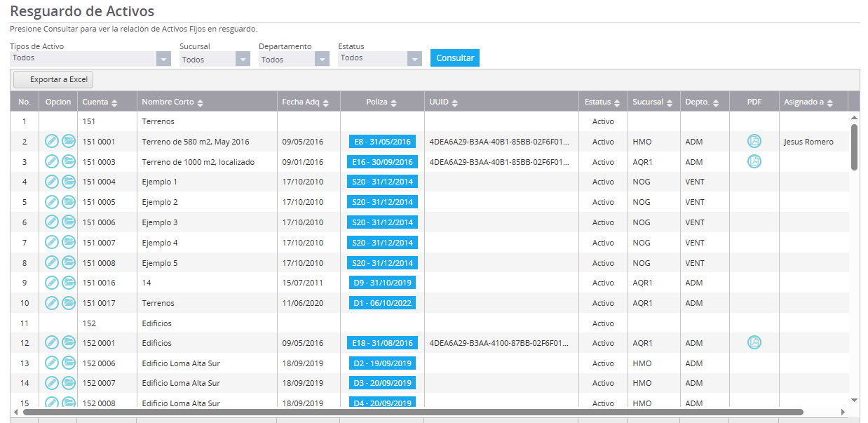Open poliza E16 - 30/09/2016
868x423 pixels.
point(382,161)
